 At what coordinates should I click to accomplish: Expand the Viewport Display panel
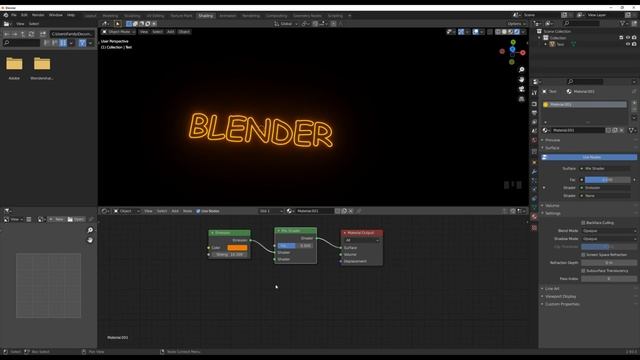560,296
